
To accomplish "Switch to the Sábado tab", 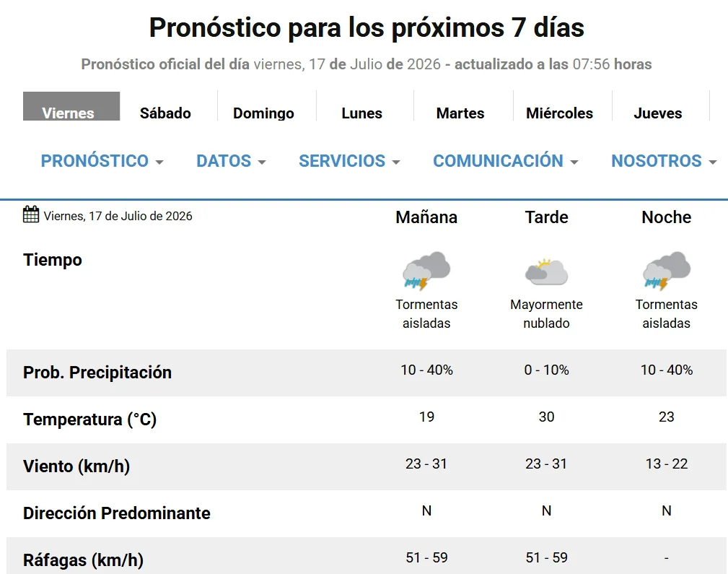I will click(165, 113).
